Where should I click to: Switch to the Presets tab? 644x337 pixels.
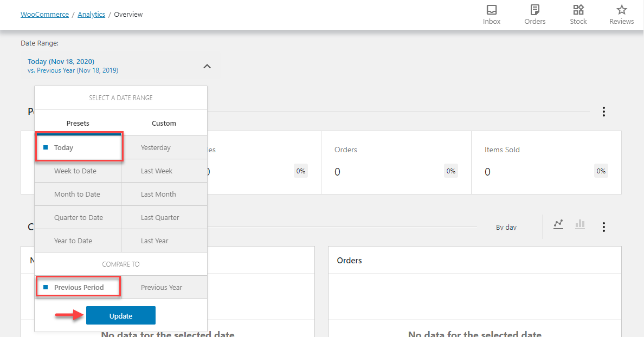click(x=78, y=123)
